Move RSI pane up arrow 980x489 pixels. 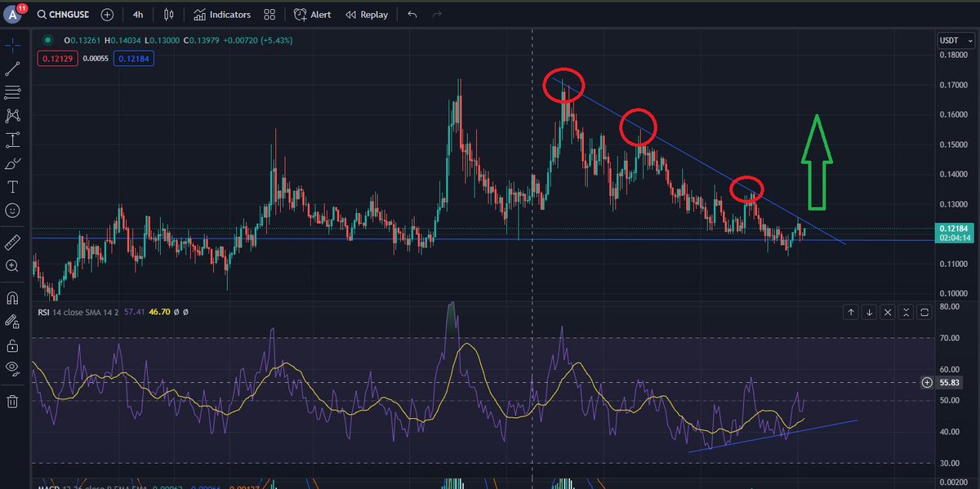coord(851,312)
